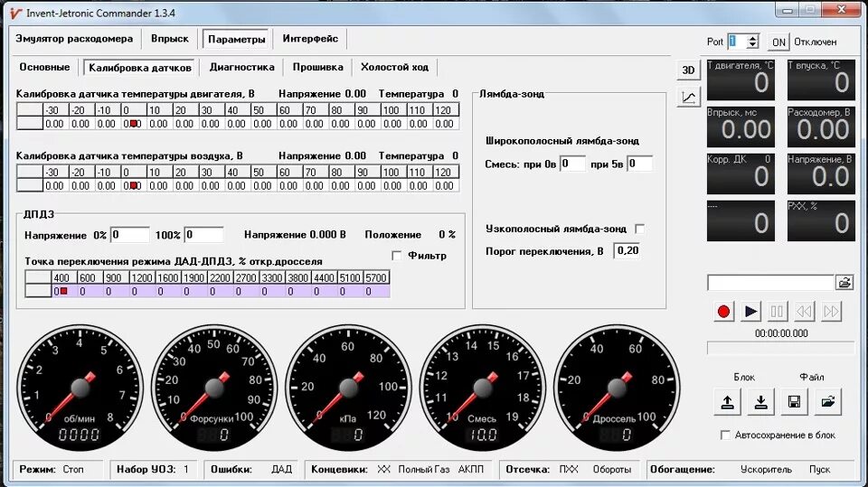Click the Форсунки gauge
The width and height of the screenshot is (868, 487).
214,388
